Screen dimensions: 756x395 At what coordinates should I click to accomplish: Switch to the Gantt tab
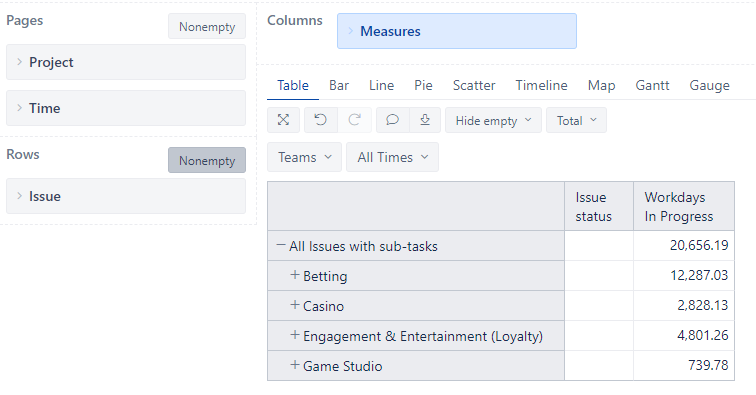point(652,85)
